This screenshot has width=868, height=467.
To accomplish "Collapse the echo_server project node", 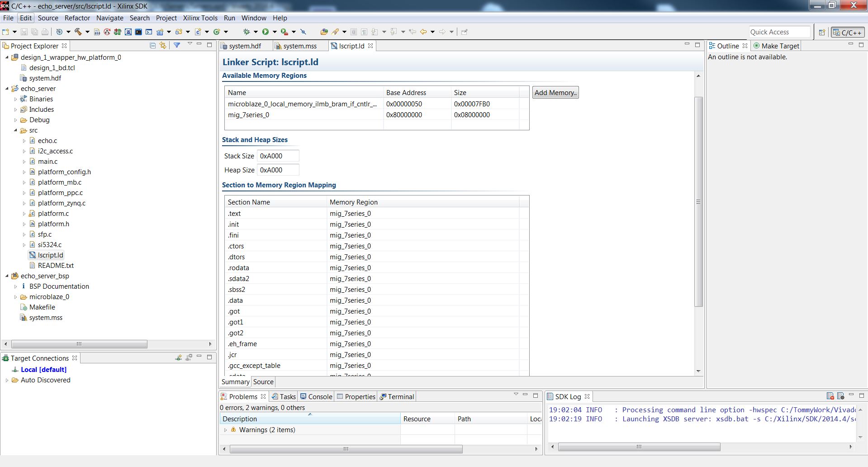I will (x=7, y=89).
